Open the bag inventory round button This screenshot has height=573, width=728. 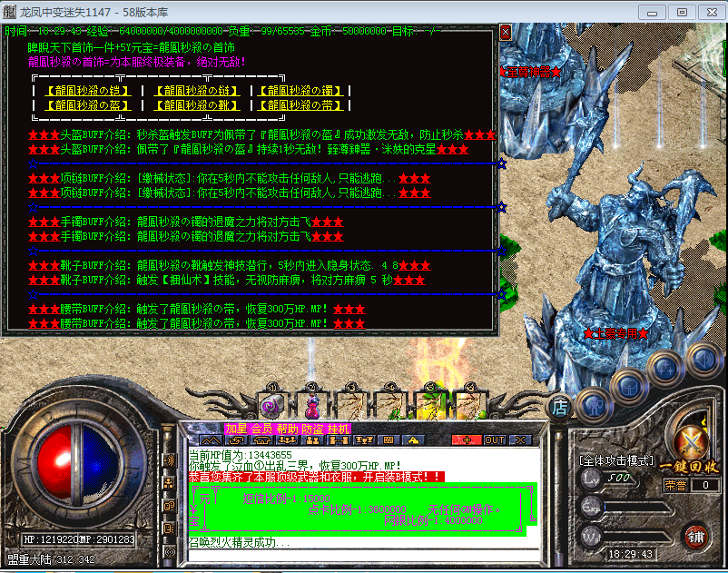[629, 387]
